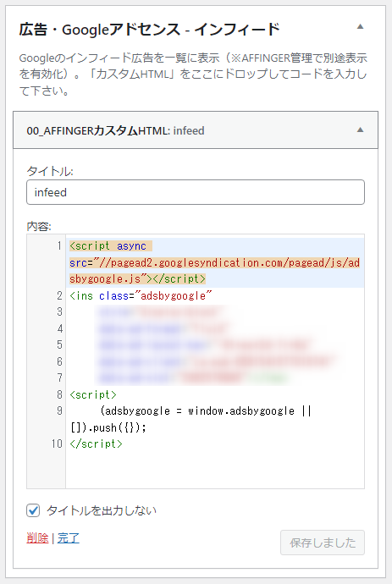This screenshot has height=584, width=392.
Task: Click the 完了 link
Action: click(69, 537)
